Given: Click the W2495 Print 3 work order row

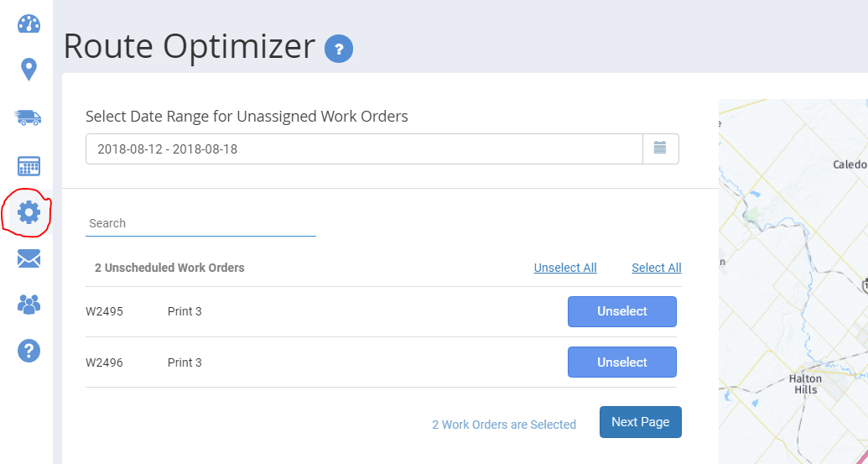Looking at the screenshot, I should click(x=383, y=312).
